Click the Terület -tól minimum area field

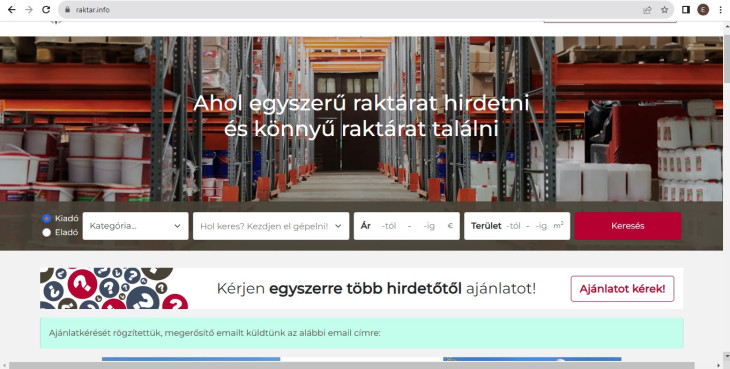click(x=514, y=226)
